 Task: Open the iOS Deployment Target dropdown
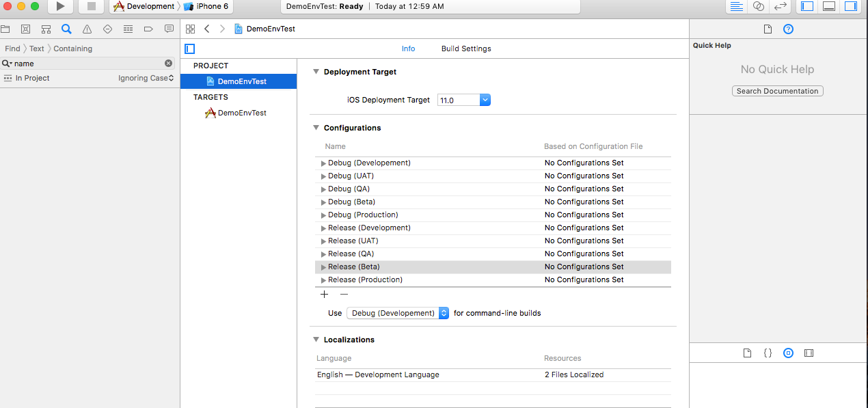point(464,100)
